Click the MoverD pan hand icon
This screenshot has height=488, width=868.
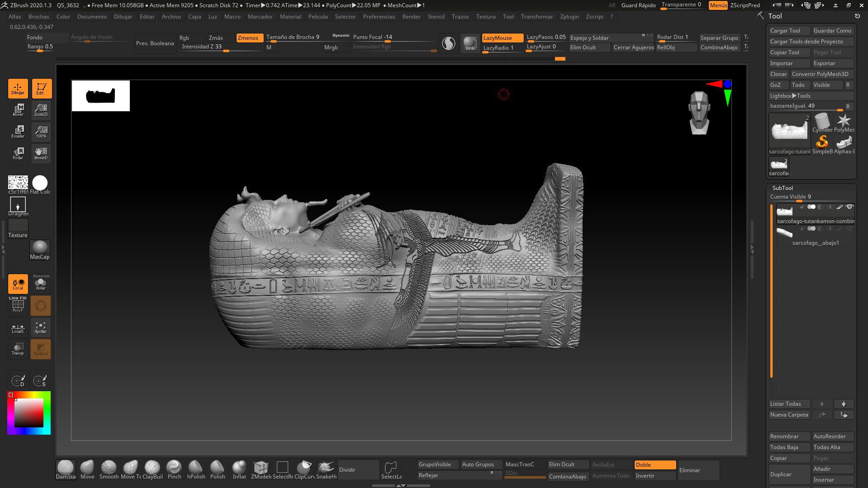(x=41, y=153)
